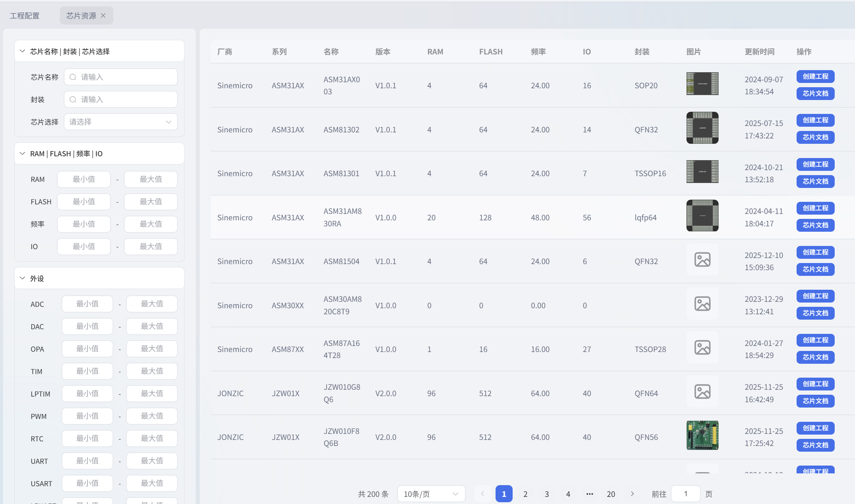Click placeholder image icon for ASM81504 row

pos(702,260)
